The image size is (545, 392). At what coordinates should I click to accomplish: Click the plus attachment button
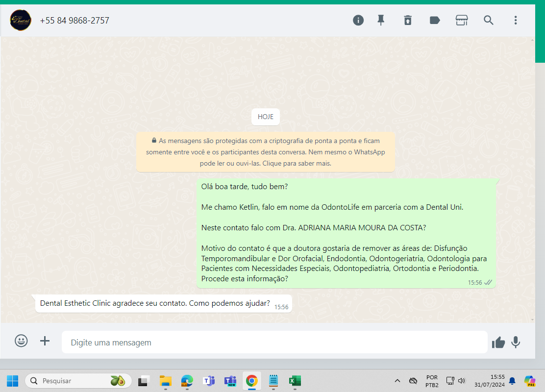(45, 341)
